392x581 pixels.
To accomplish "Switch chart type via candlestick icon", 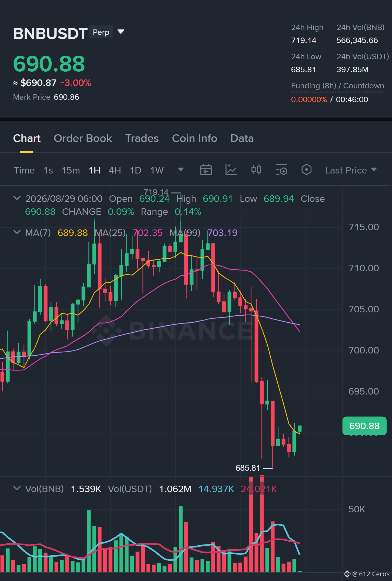I will click(x=256, y=170).
